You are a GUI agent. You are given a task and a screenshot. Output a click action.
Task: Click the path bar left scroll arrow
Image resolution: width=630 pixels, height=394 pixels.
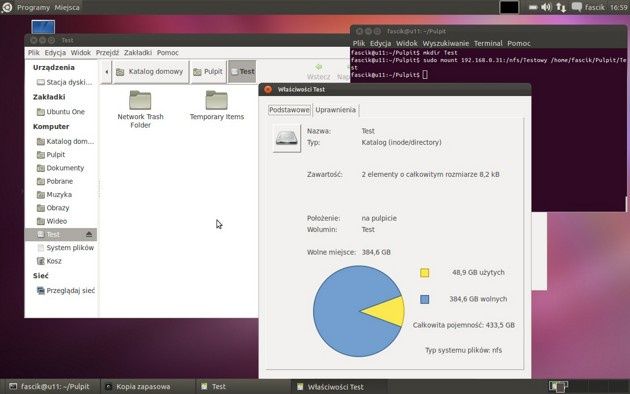(106, 72)
